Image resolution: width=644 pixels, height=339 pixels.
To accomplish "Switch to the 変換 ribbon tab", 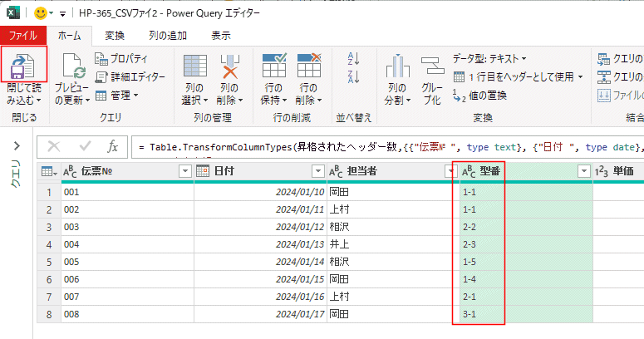I will (x=115, y=35).
